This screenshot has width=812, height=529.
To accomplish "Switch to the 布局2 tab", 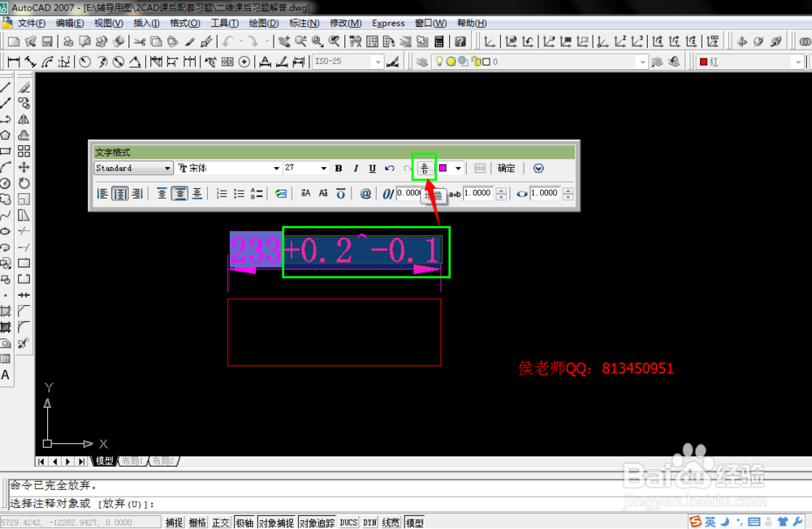I will pyautogui.click(x=164, y=461).
